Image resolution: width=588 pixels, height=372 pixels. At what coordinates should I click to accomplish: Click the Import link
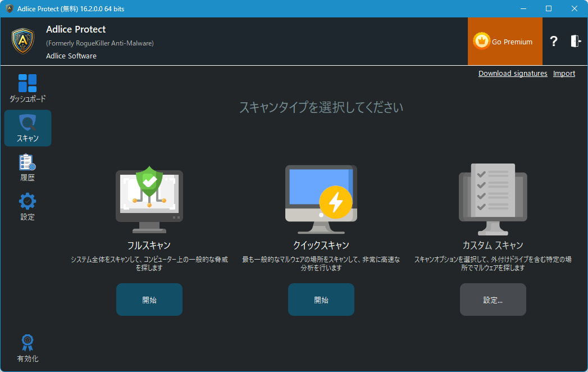click(564, 74)
